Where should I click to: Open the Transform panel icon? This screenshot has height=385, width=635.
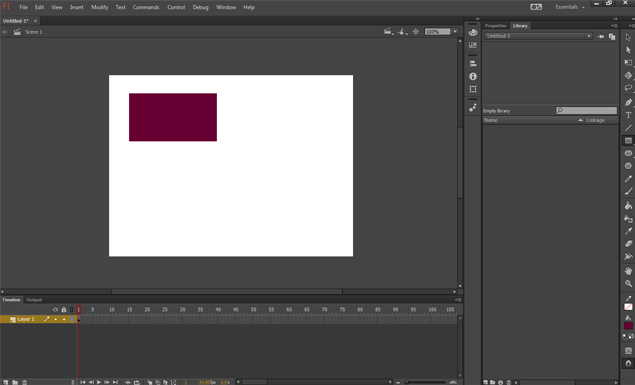473,89
